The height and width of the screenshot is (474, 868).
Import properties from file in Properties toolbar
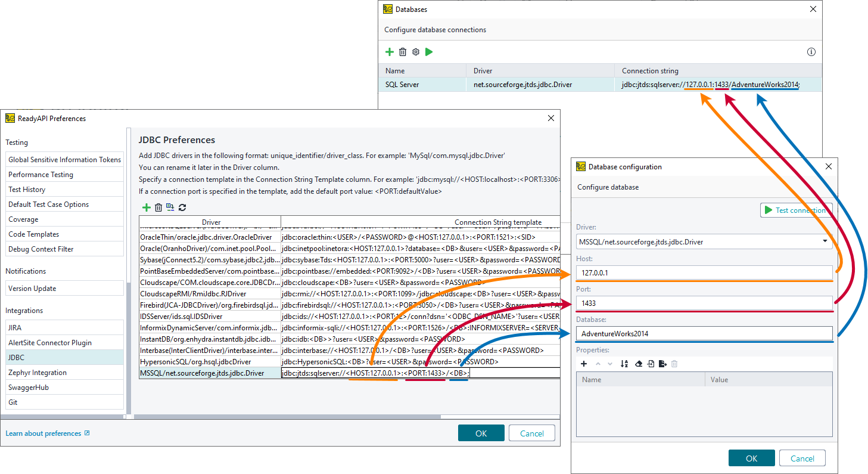point(649,364)
